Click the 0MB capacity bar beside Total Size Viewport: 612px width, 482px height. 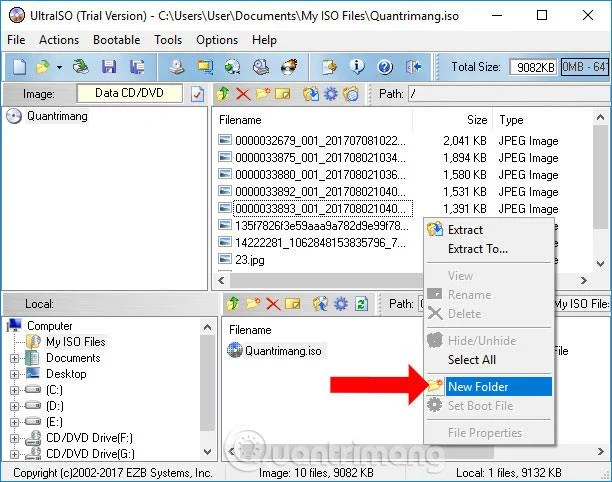[x=585, y=67]
